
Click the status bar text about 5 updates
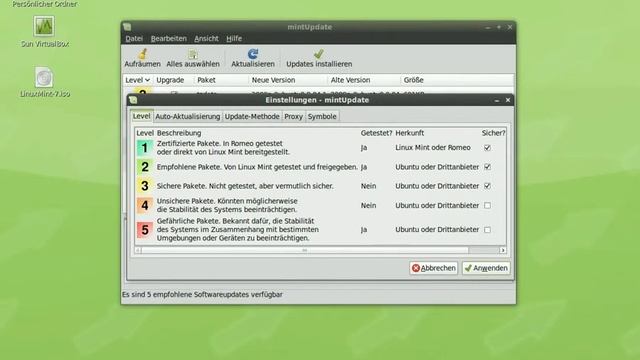202,294
